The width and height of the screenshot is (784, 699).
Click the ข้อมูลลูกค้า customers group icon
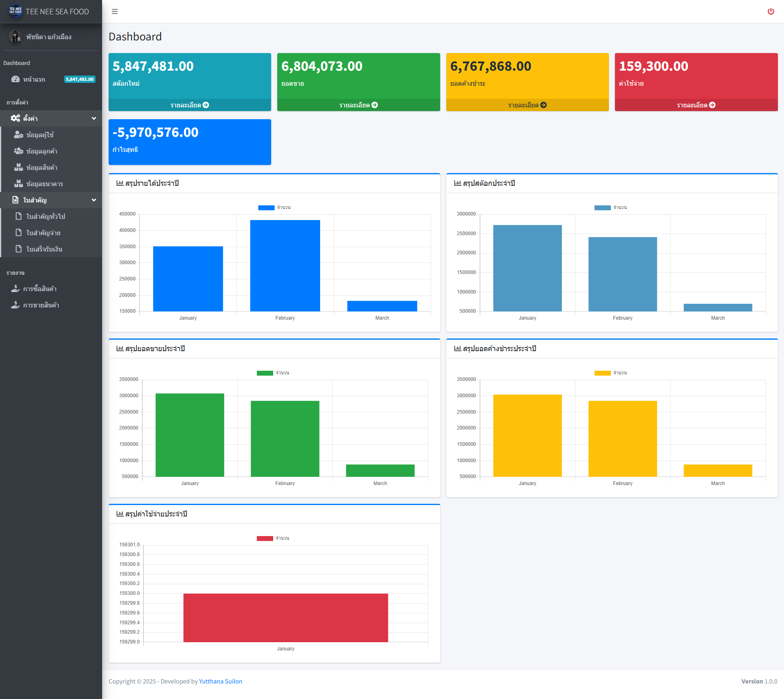pyautogui.click(x=18, y=151)
